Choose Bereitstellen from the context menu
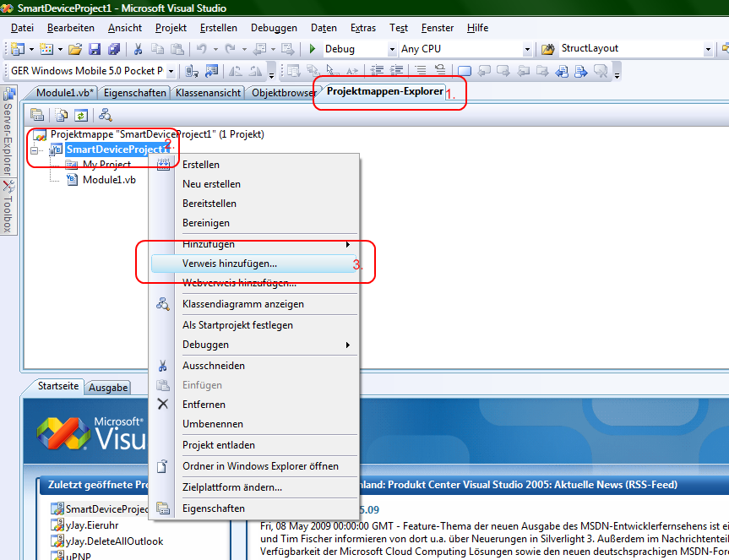The image size is (729, 560). [x=254, y=204]
